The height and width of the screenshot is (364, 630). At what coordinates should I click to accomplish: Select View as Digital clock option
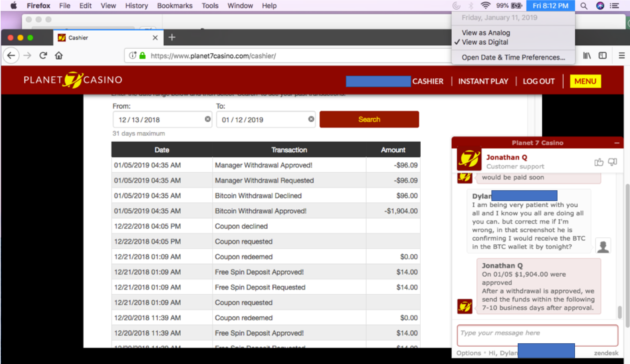(485, 42)
